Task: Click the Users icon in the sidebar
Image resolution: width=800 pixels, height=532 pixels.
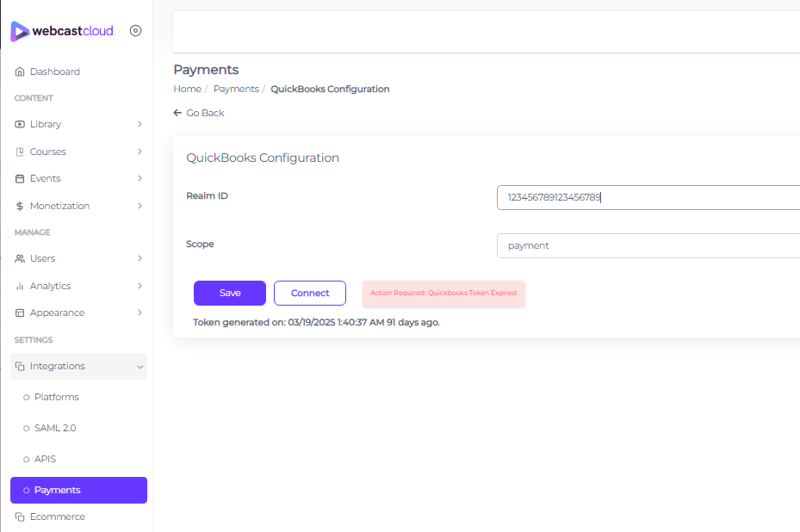Action: pos(19,258)
